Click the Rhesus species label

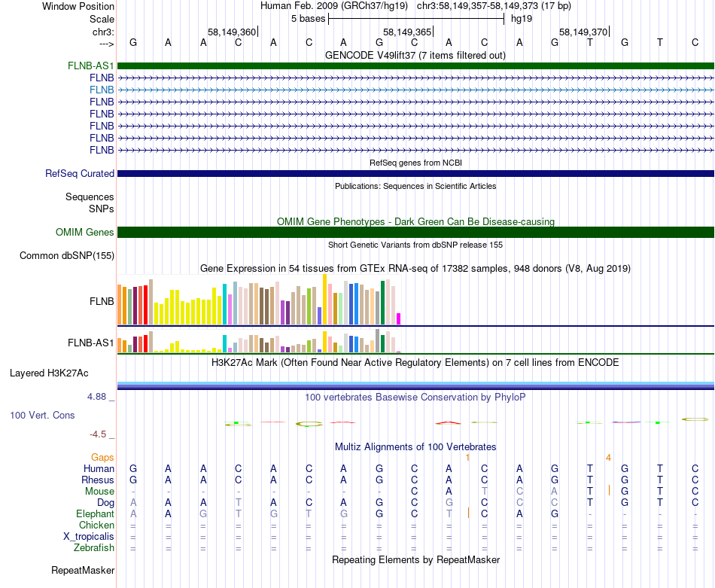coord(98,480)
